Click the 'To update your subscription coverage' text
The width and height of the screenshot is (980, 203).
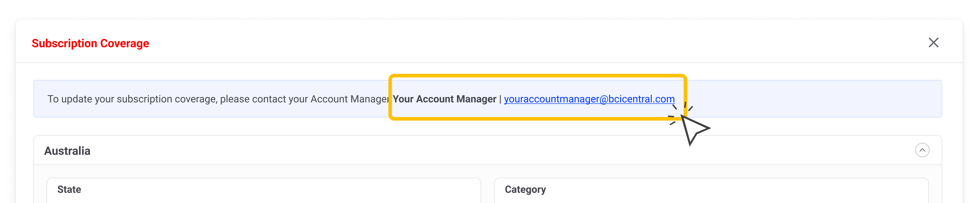coord(217,99)
